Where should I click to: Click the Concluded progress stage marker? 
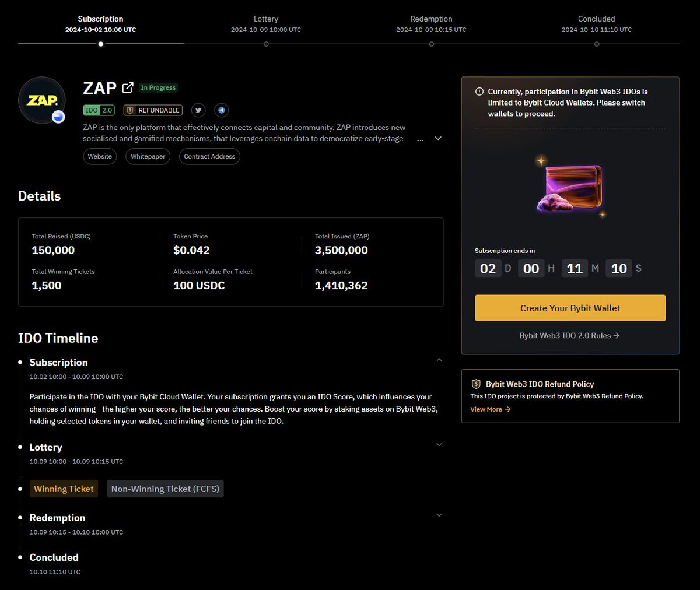(x=597, y=44)
